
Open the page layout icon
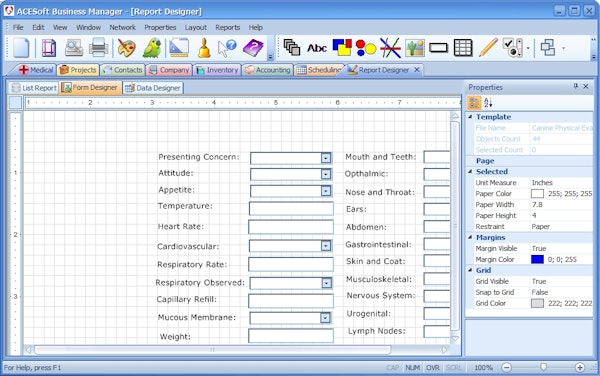coord(49,48)
